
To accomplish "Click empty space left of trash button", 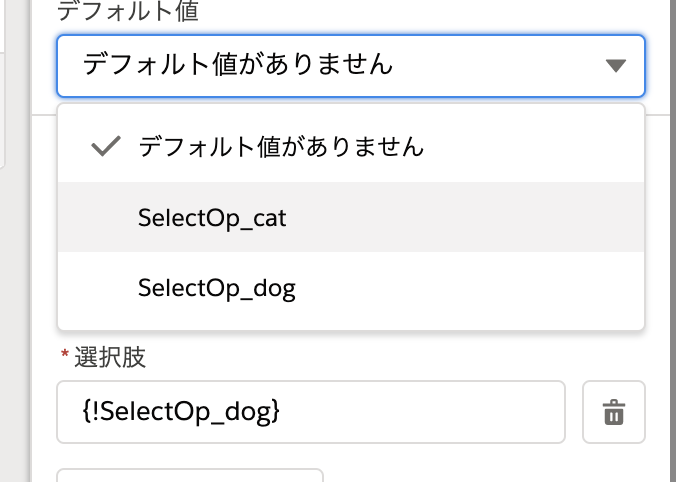I will [x=574, y=412].
